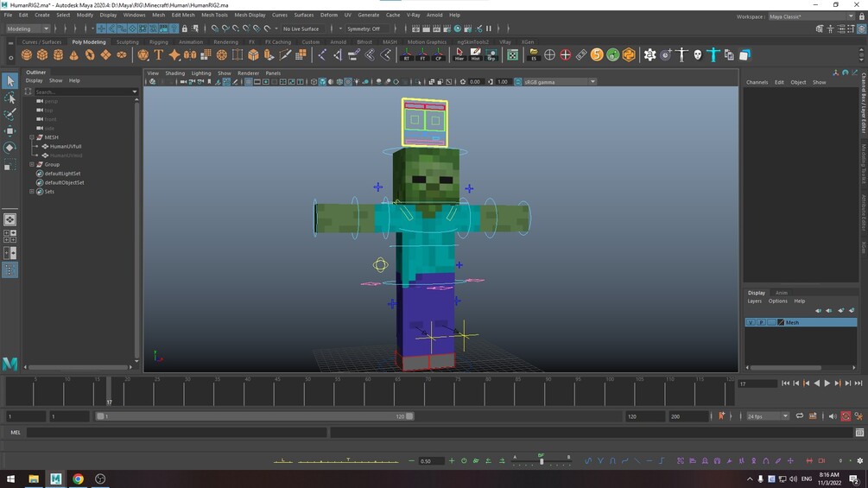Select the Rotate tool in toolbox

click(10, 148)
